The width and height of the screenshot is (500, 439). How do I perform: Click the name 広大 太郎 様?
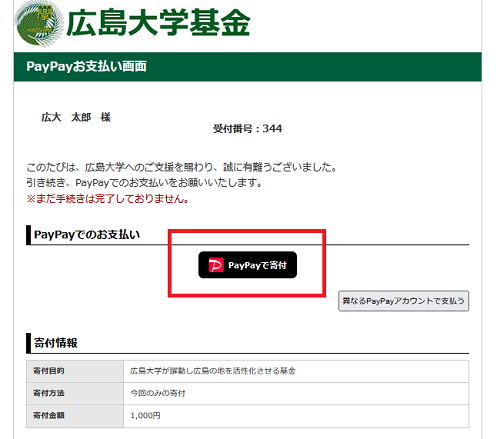click(76, 117)
